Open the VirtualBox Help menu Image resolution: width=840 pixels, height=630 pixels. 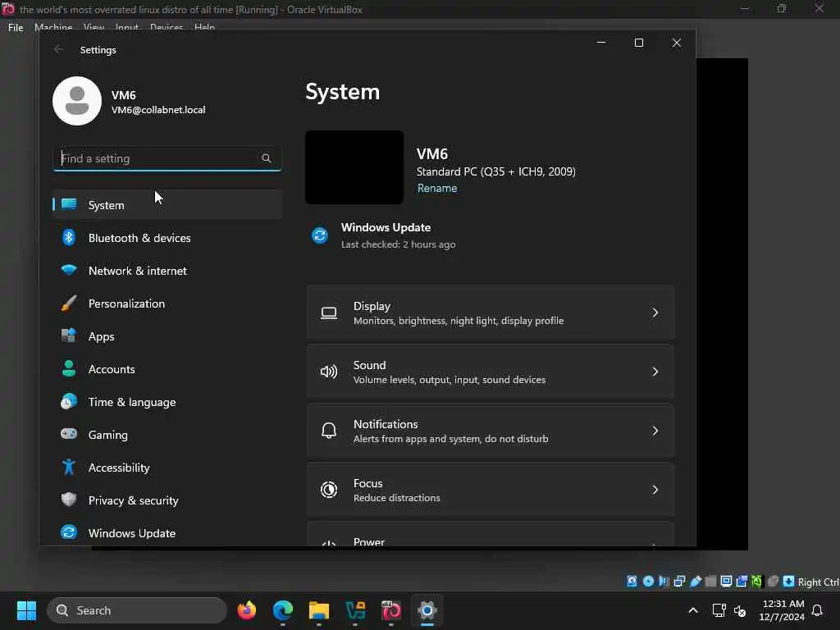204,27
